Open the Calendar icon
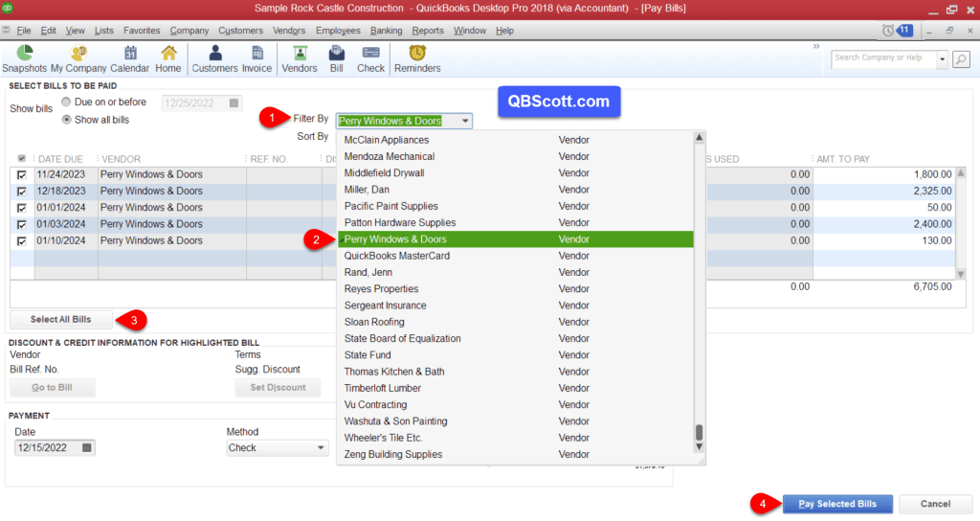The width and height of the screenshot is (980, 521). (129, 58)
